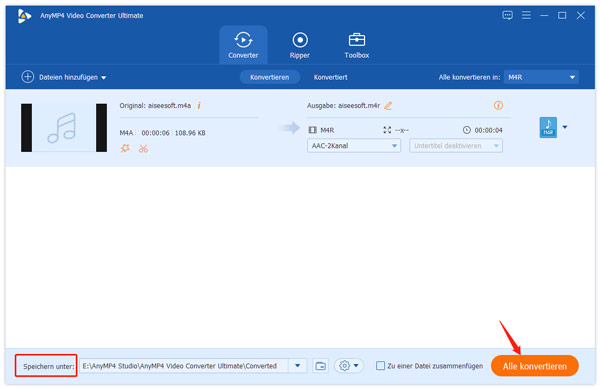Image resolution: width=600 pixels, height=389 pixels.
Task: Click Dateien hinzufügen button
Action: [x=64, y=77]
